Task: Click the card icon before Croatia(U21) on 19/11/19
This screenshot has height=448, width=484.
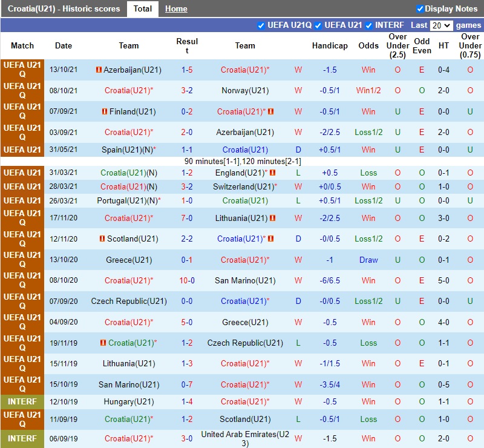Action: [x=103, y=343]
